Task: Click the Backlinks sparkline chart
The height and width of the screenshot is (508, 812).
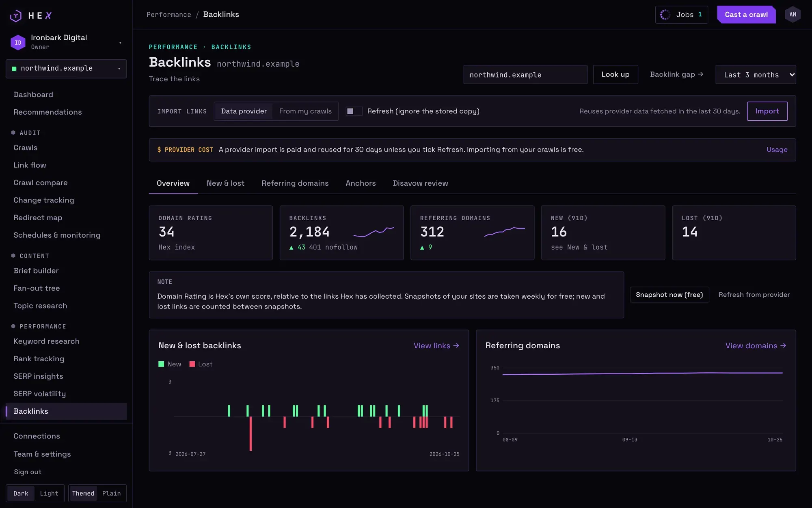Action: coord(374,232)
